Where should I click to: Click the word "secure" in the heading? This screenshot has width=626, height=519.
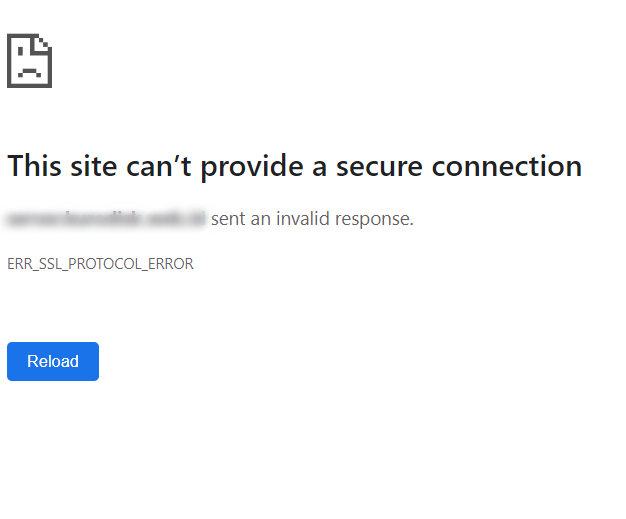(x=383, y=166)
